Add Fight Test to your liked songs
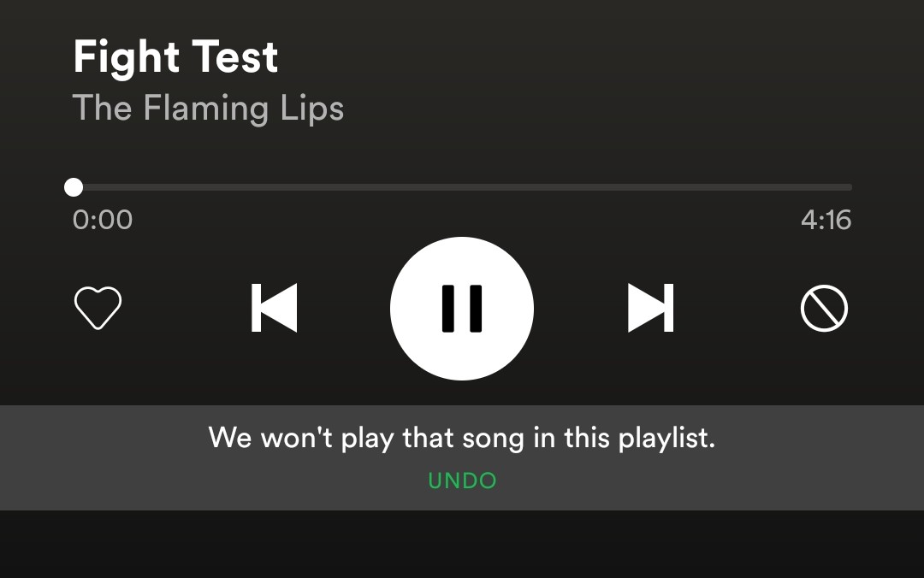This screenshot has height=578, width=924. point(98,308)
